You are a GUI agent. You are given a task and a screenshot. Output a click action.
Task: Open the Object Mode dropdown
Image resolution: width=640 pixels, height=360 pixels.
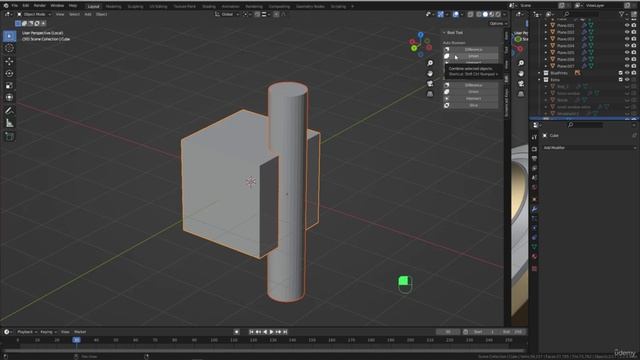tap(34, 14)
